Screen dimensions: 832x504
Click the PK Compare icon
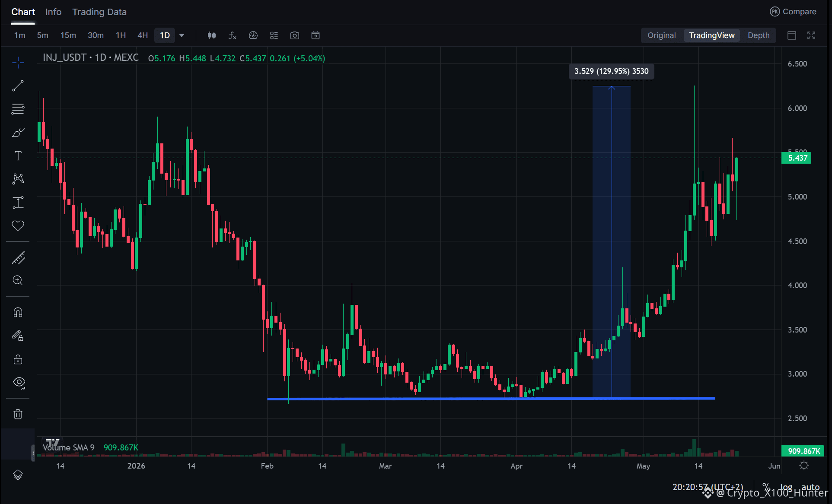pos(775,12)
